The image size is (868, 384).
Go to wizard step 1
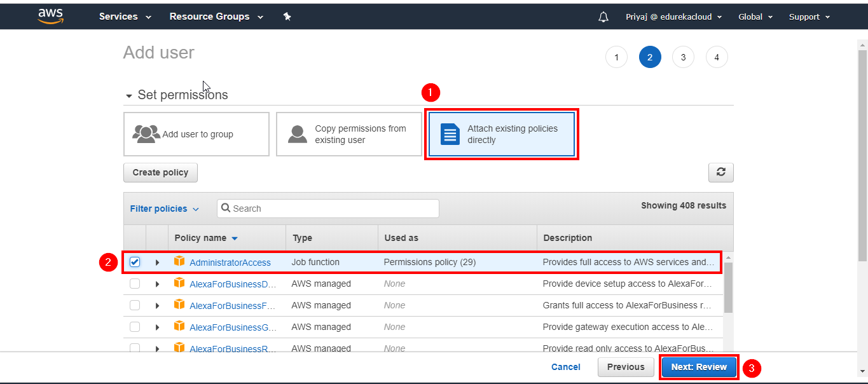(616, 57)
